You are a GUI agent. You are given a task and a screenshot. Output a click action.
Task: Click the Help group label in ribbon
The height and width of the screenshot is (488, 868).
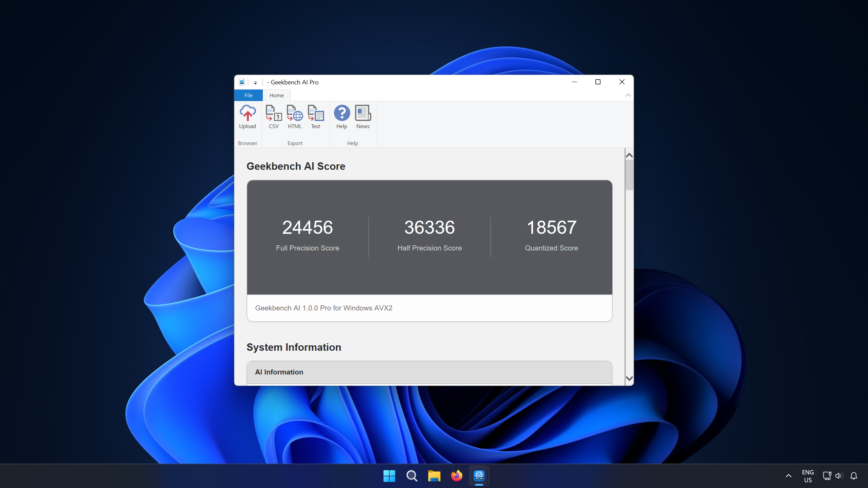352,143
